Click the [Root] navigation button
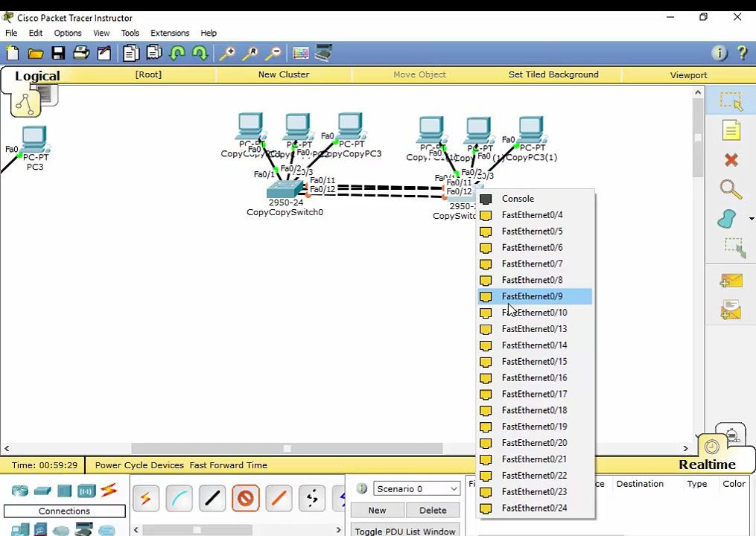The width and height of the screenshot is (756, 536). click(x=148, y=74)
